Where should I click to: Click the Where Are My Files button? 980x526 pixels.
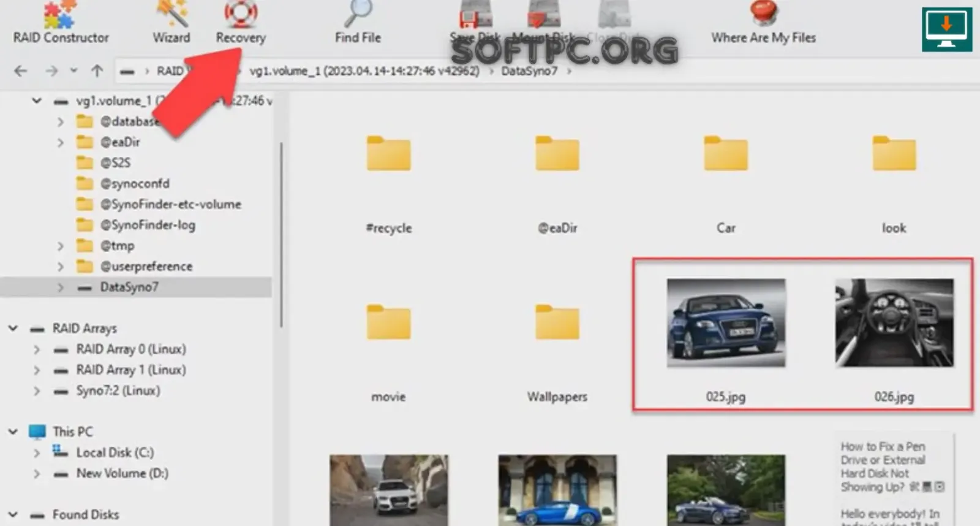(763, 23)
